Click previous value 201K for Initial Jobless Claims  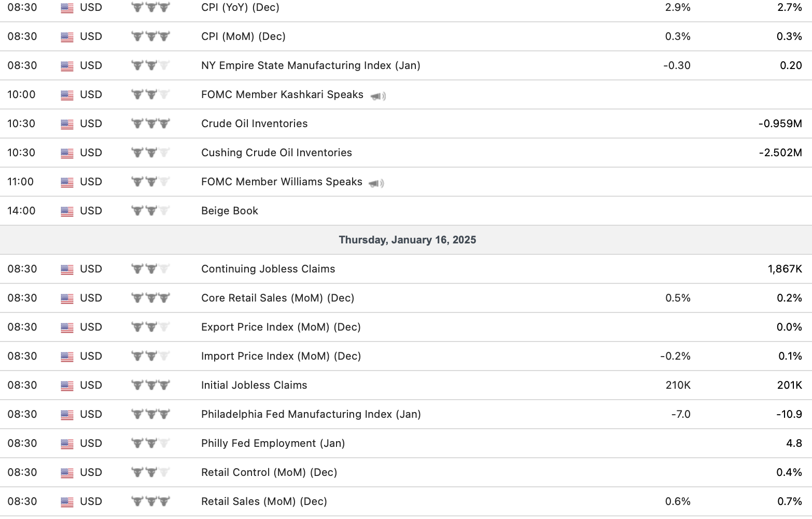click(x=789, y=385)
